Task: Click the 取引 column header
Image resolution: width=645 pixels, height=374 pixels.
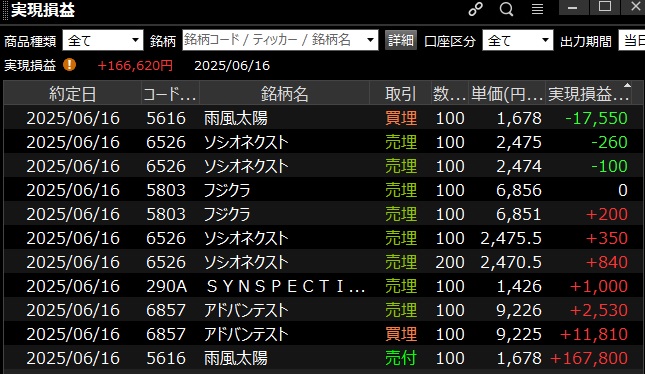Action: 400,94
